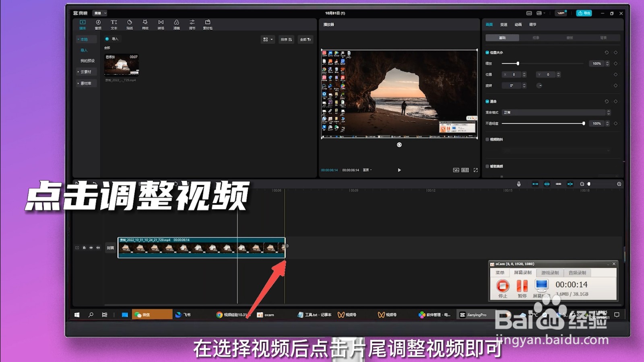This screenshot has width=644, height=362.
Task: Select the 特效 (Effects) icon
Action: 145,24
